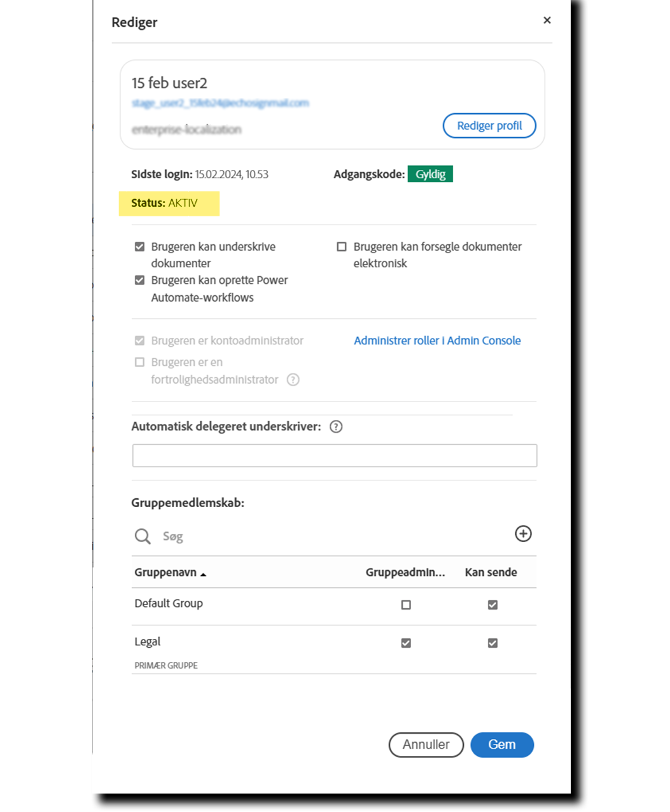Click the magnifier search icon under Gruppemedlemskab
Screen dimensions: 670x812
pos(143,536)
